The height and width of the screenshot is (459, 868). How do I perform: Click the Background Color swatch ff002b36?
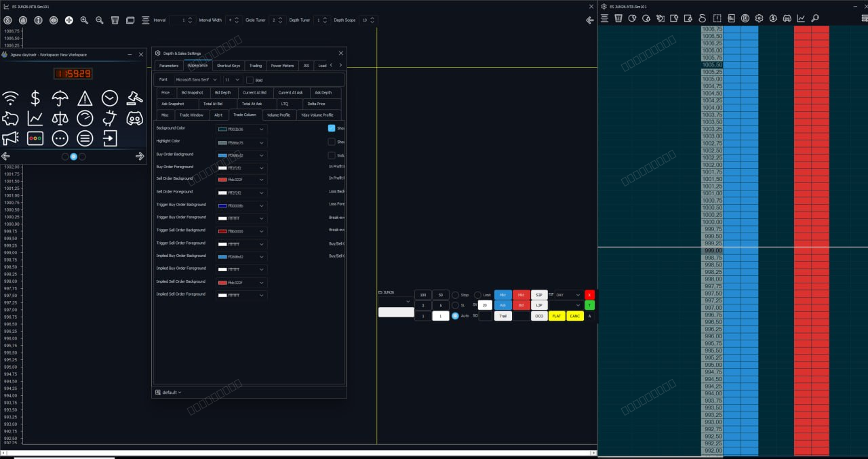tap(222, 129)
